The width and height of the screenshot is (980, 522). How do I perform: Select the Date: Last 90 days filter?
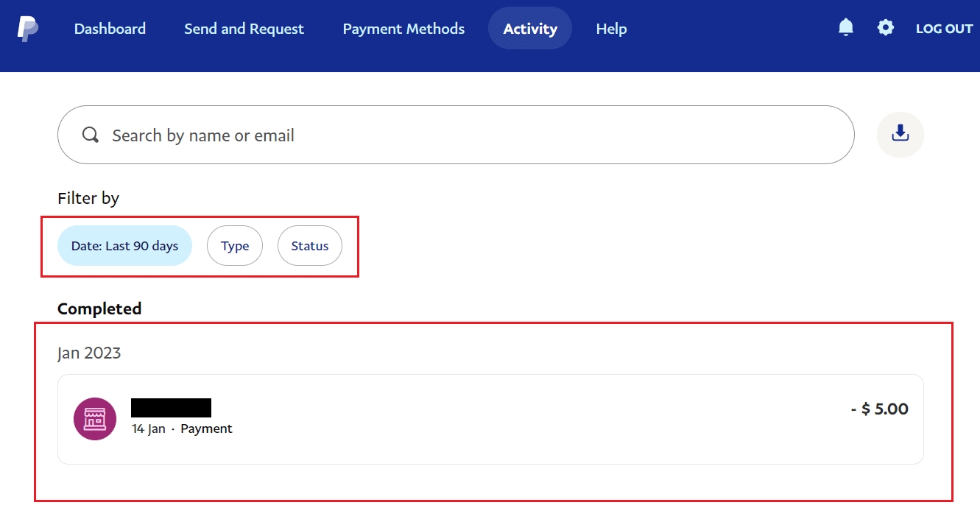point(124,245)
